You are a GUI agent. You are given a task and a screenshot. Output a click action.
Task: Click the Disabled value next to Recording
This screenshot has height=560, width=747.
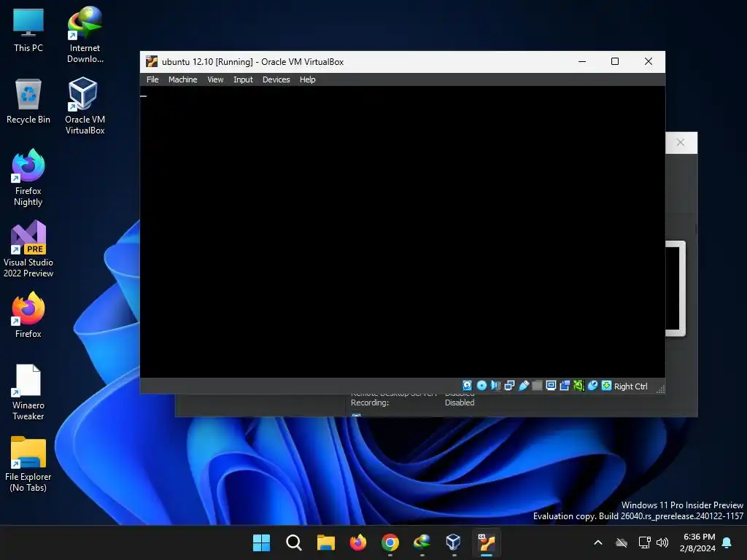click(x=460, y=402)
